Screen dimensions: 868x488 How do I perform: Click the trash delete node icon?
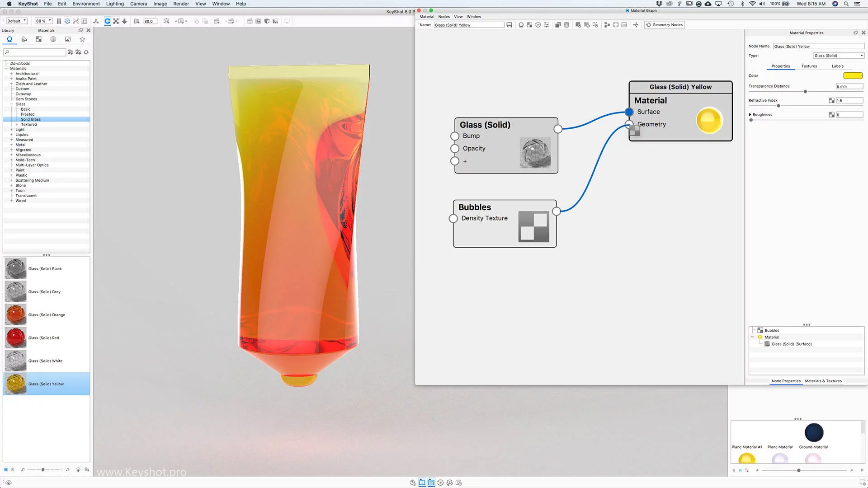566,25
